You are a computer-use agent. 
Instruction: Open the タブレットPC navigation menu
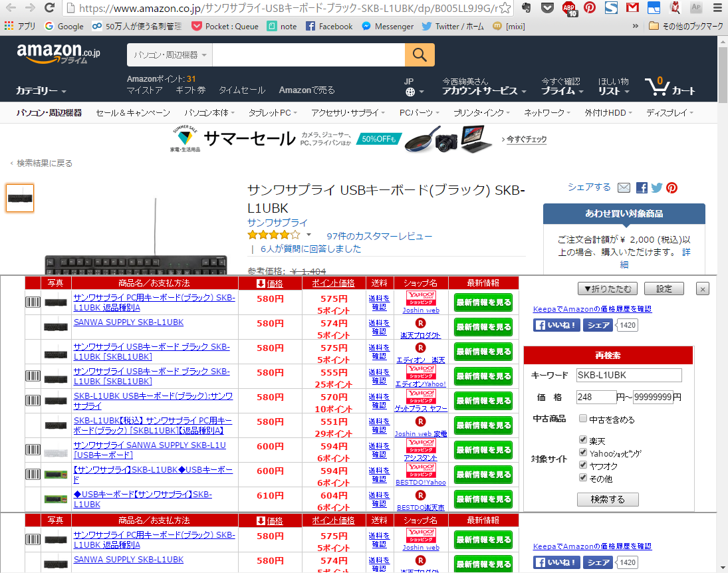273,113
